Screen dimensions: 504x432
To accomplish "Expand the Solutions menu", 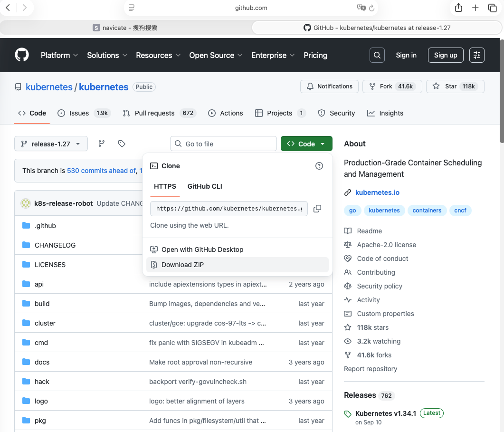I will 107,55.
